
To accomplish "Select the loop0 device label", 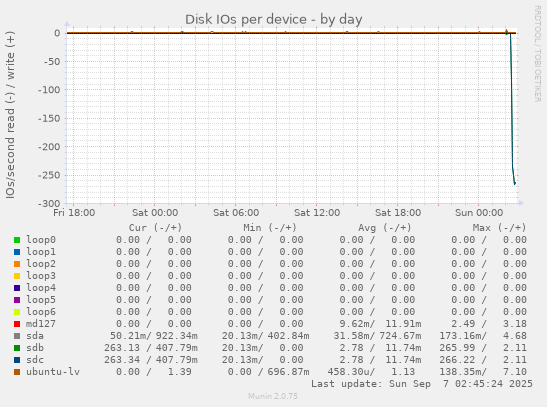I will click(x=41, y=240).
